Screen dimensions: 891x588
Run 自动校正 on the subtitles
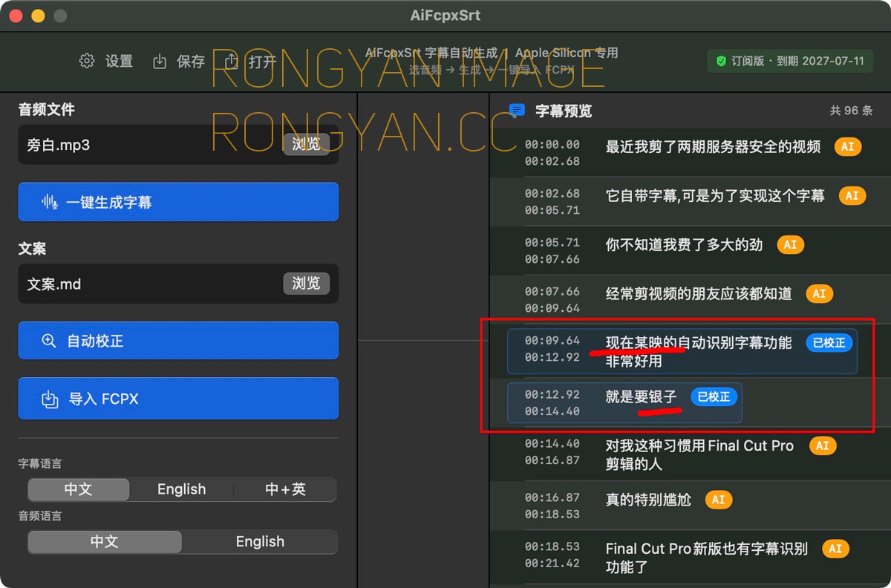tap(178, 341)
